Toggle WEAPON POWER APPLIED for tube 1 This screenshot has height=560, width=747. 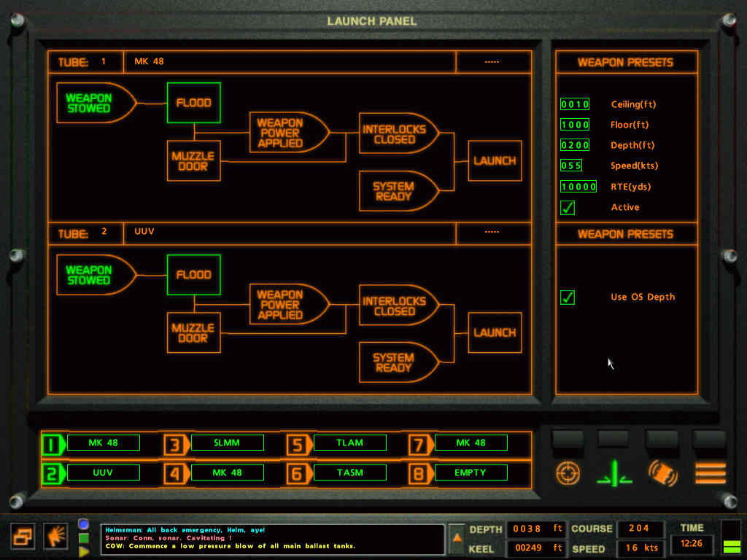point(289,133)
